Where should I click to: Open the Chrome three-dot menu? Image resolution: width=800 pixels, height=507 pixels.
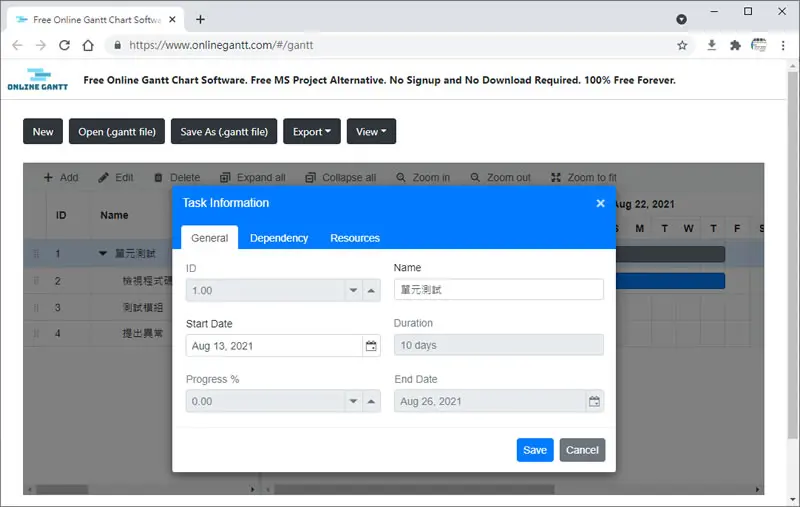pos(783,45)
